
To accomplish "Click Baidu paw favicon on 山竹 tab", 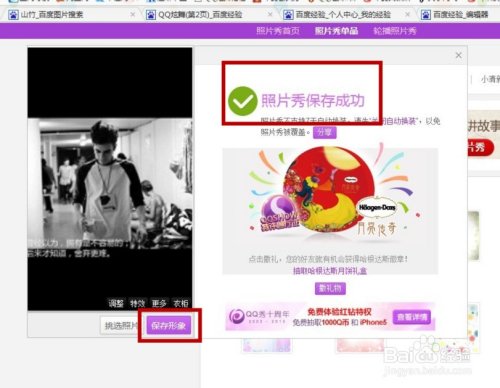I will (13, 15).
